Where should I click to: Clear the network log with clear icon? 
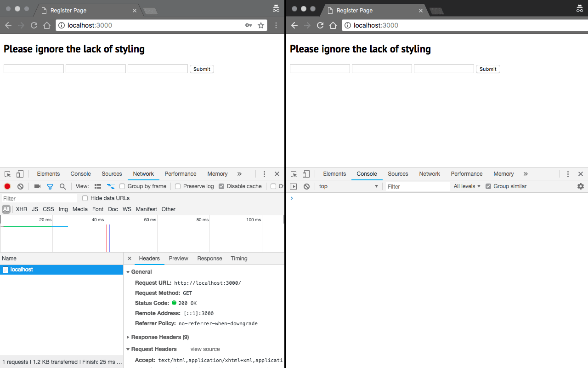coord(20,186)
